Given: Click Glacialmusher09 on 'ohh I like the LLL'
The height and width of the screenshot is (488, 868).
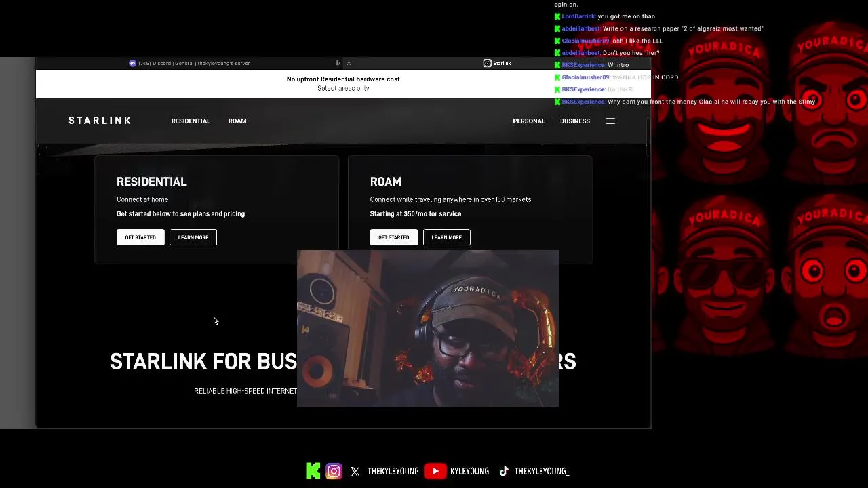Looking at the screenshot, I should pos(586,41).
